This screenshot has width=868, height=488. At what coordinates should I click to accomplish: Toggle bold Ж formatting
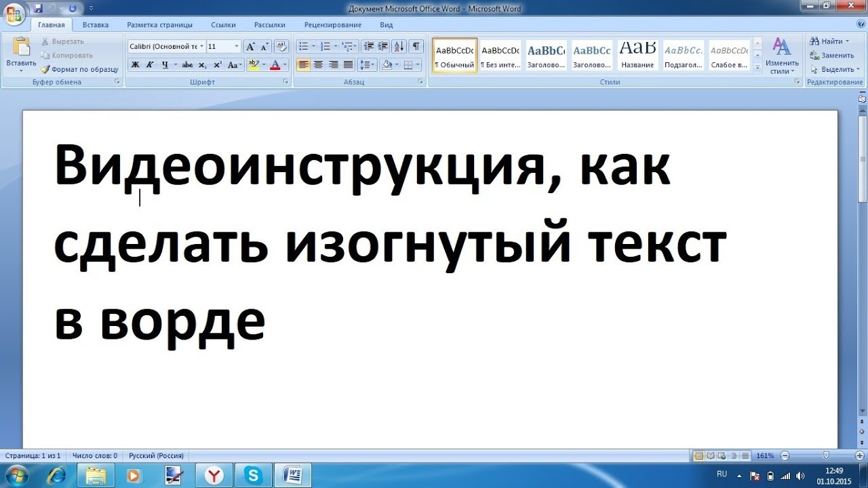tap(134, 65)
